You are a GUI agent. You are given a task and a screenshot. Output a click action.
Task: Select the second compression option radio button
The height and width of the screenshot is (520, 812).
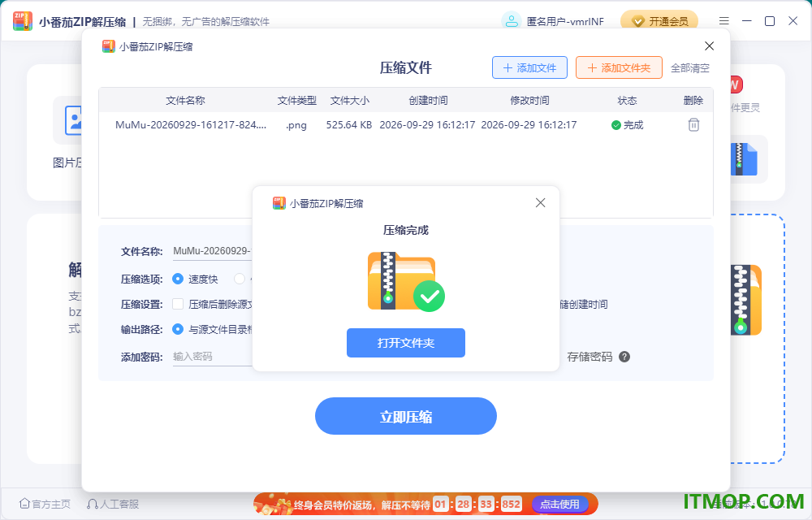(240, 279)
